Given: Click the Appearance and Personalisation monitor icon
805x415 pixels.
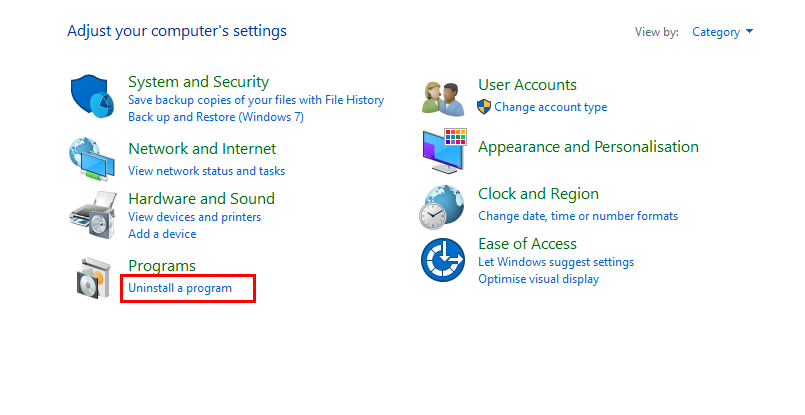Looking at the screenshot, I should click(x=445, y=151).
